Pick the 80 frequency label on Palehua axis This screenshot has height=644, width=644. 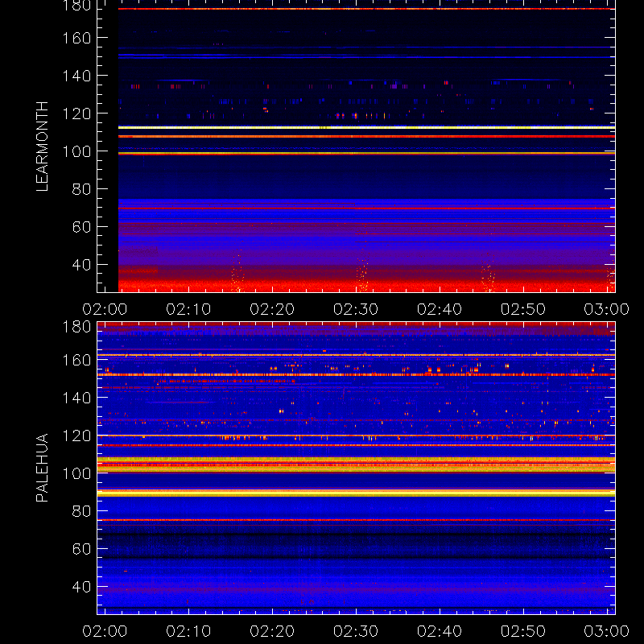82,511
